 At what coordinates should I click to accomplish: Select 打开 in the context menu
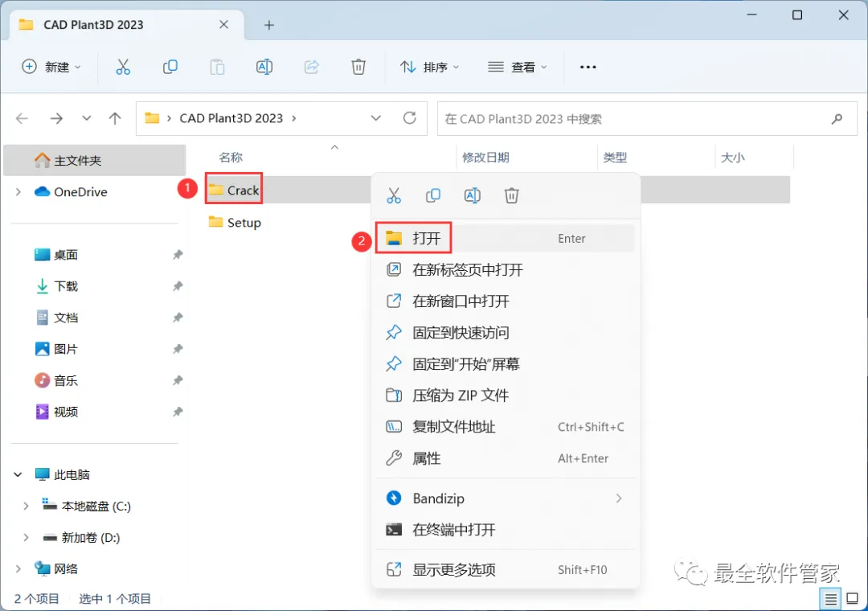[x=506, y=239]
